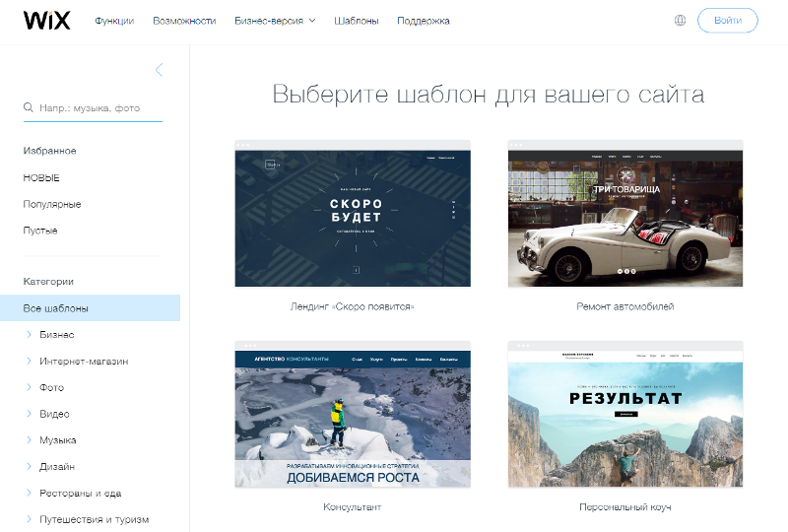Open the Возможности menu item
This screenshot has width=788, height=532.
(x=184, y=21)
